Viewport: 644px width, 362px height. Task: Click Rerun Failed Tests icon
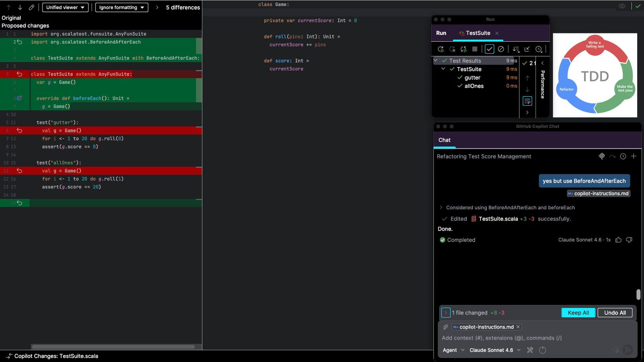(452, 49)
